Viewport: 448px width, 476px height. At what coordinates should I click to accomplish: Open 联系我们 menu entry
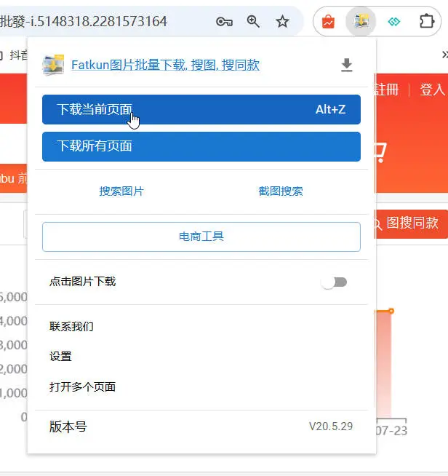pos(71,327)
